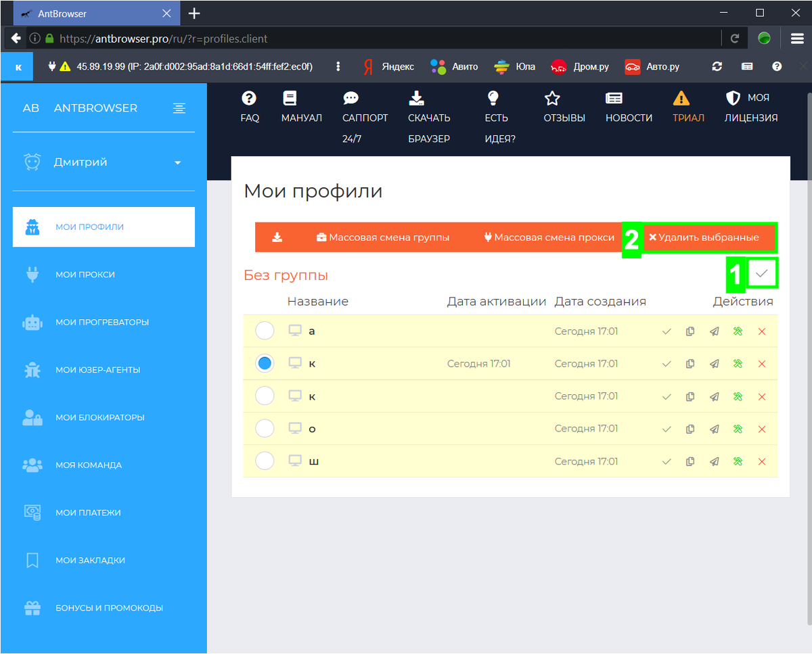
Task: Click the checkmark action for profile а
Action: point(667,331)
